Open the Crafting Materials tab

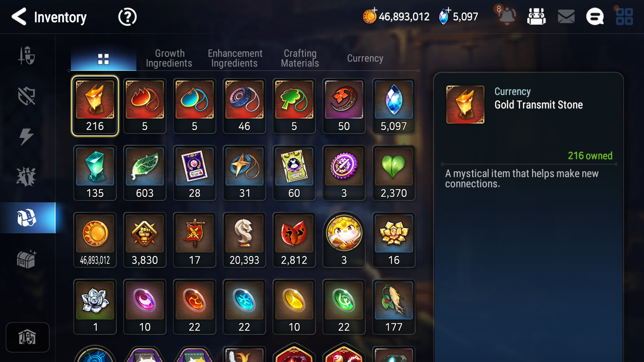click(x=300, y=58)
